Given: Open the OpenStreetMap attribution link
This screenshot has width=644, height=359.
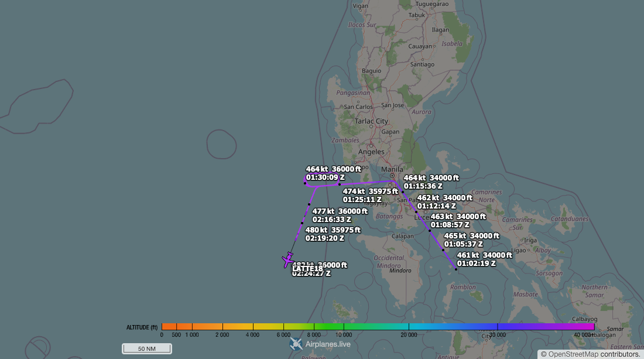Looking at the screenshot, I should pyautogui.click(x=573, y=354).
